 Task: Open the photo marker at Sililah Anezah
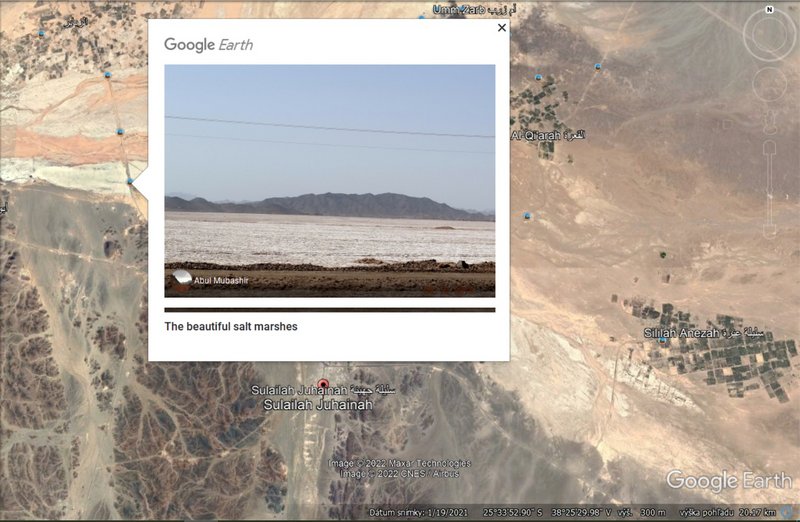click(x=663, y=340)
